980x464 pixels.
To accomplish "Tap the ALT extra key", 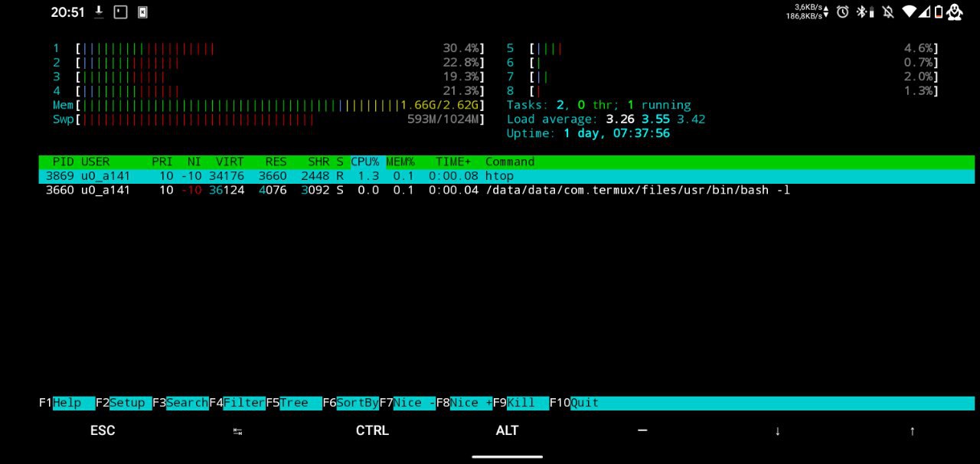I will pos(507,430).
